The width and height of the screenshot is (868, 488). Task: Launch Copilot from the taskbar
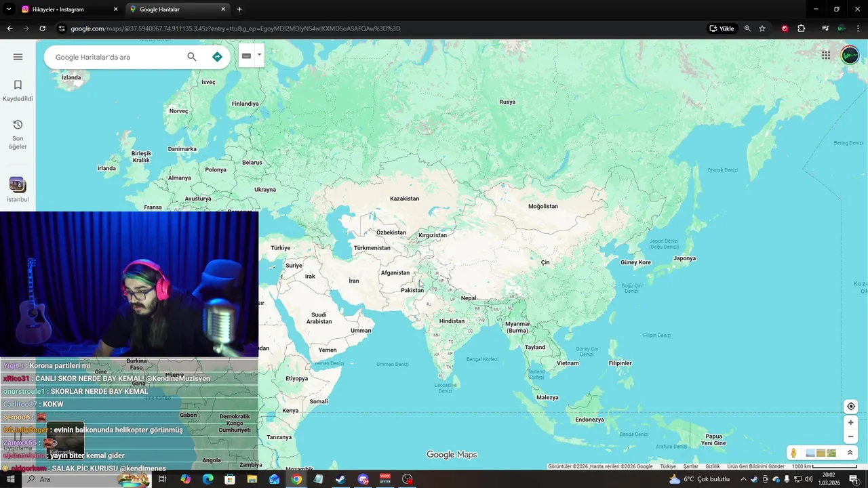pos(185,479)
